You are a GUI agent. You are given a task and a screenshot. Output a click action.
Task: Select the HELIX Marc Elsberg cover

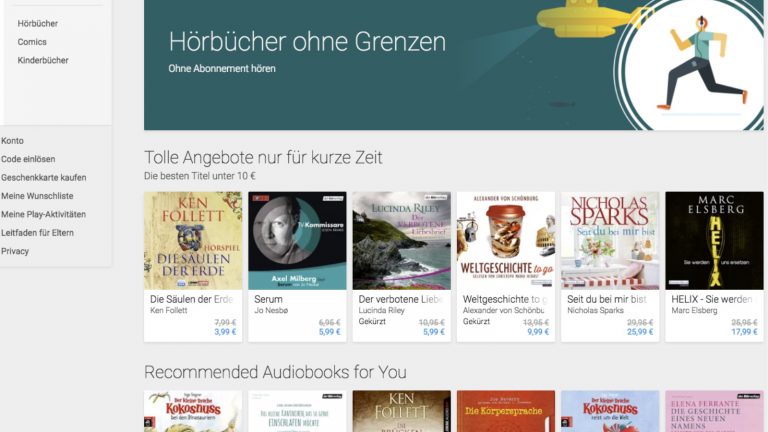tap(715, 240)
